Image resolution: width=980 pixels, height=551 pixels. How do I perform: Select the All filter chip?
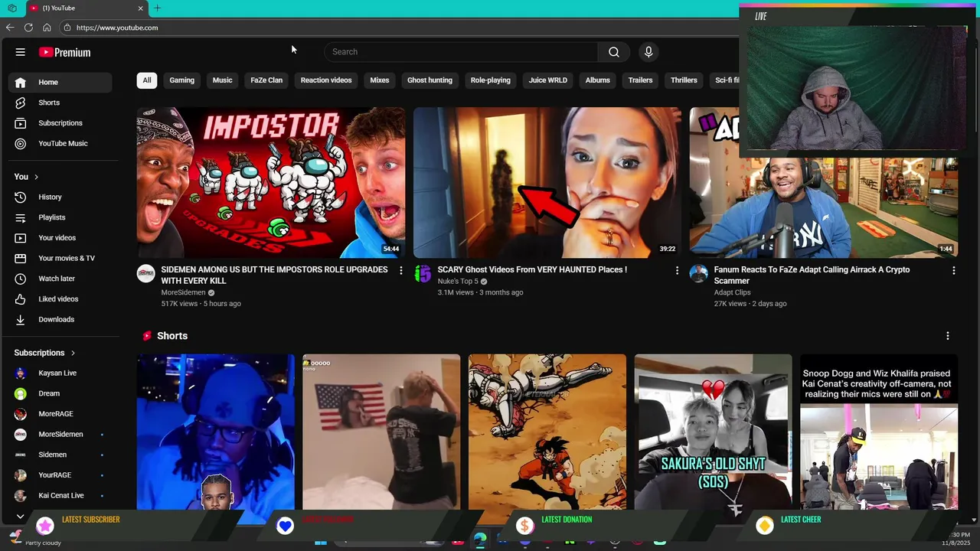click(147, 80)
